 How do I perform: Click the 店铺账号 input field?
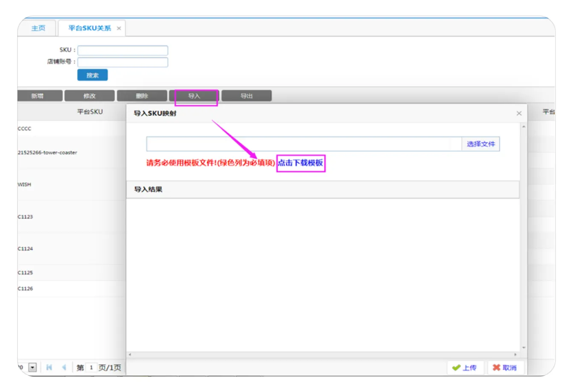pos(123,62)
